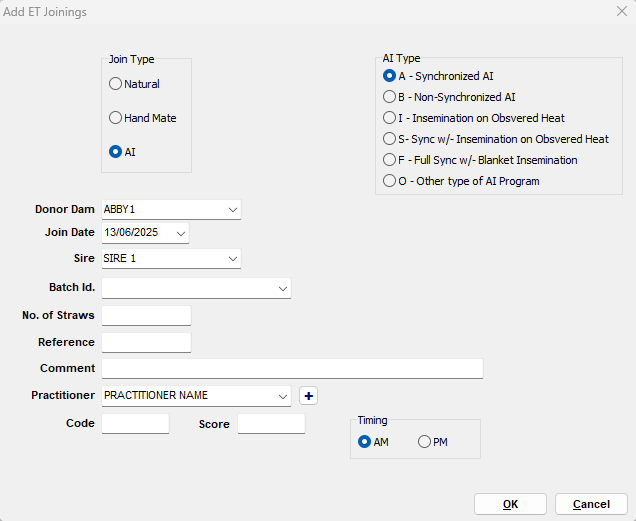Screen dimensions: 636x521
Task: Click the plus icon to add a practitioner
Action: point(308,396)
